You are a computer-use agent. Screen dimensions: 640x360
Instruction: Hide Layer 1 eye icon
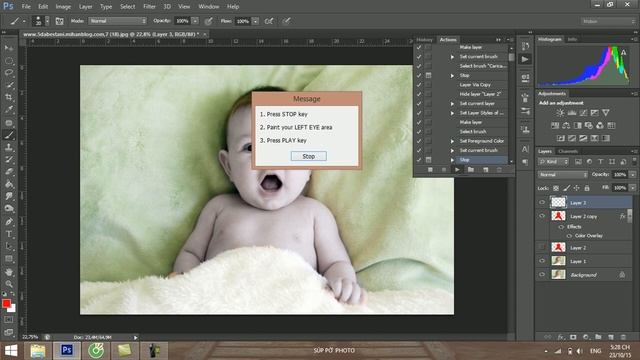542,261
